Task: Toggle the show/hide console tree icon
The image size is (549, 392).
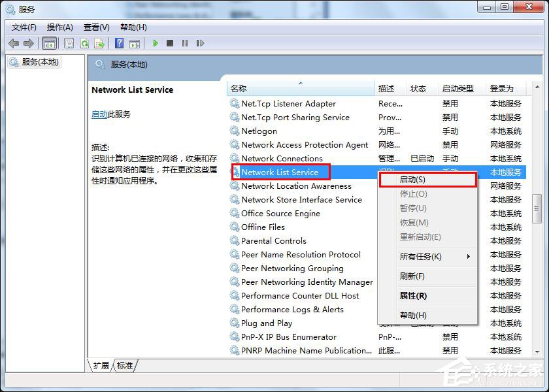Action: (50, 43)
